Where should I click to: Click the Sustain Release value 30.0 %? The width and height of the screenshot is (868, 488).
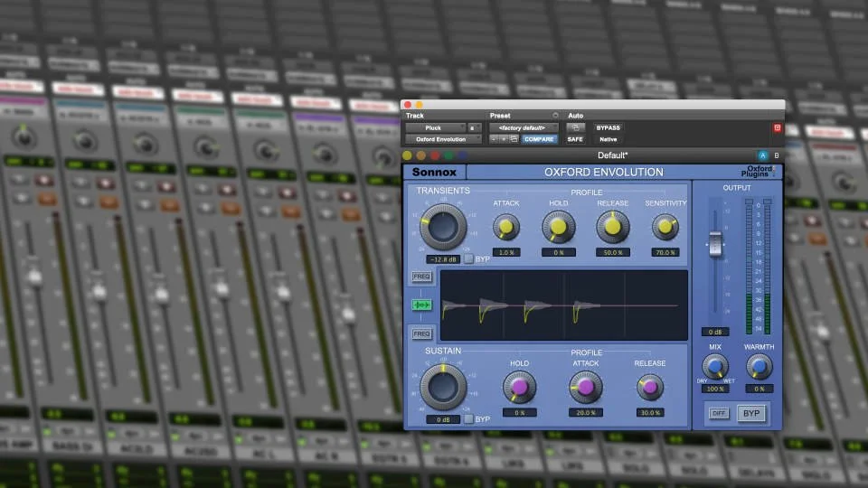[x=649, y=413]
